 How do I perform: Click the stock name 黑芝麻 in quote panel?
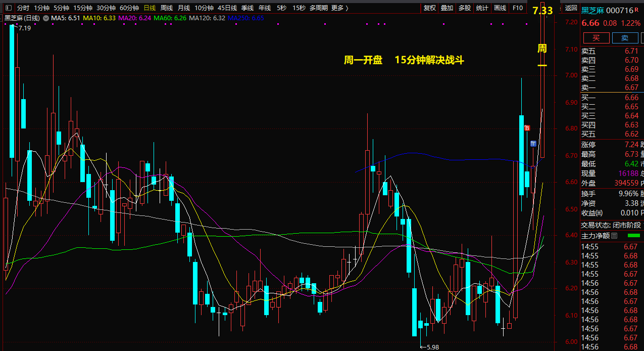click(592, 10)
